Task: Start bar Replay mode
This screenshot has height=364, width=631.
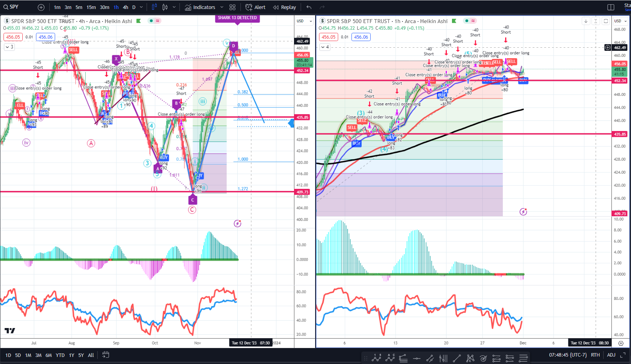Action: [284, 7]
